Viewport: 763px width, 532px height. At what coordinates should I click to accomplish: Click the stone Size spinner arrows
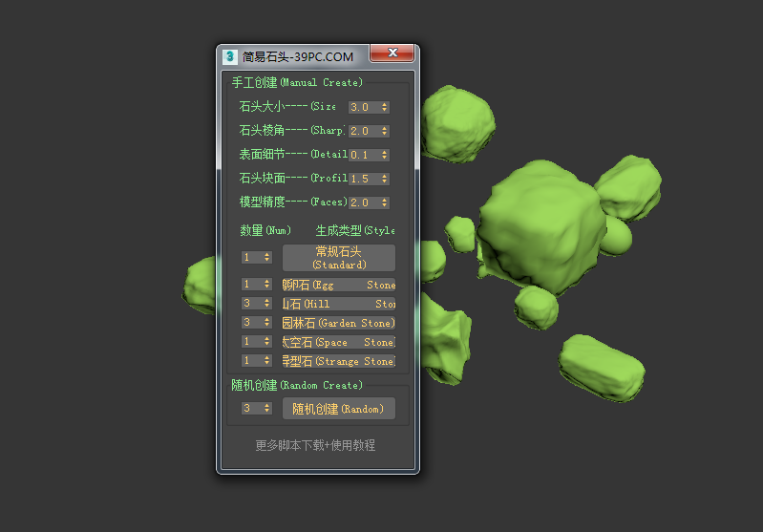point(385,108)
